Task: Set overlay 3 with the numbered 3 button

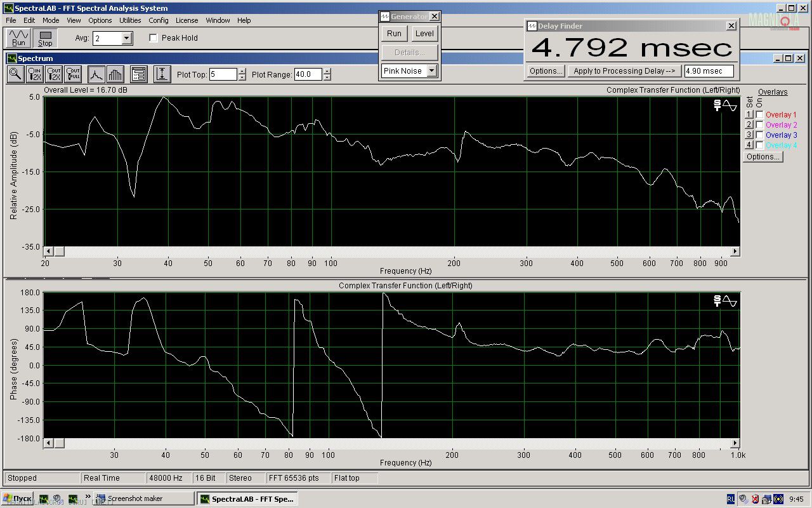Action: (x=749, y=135)
